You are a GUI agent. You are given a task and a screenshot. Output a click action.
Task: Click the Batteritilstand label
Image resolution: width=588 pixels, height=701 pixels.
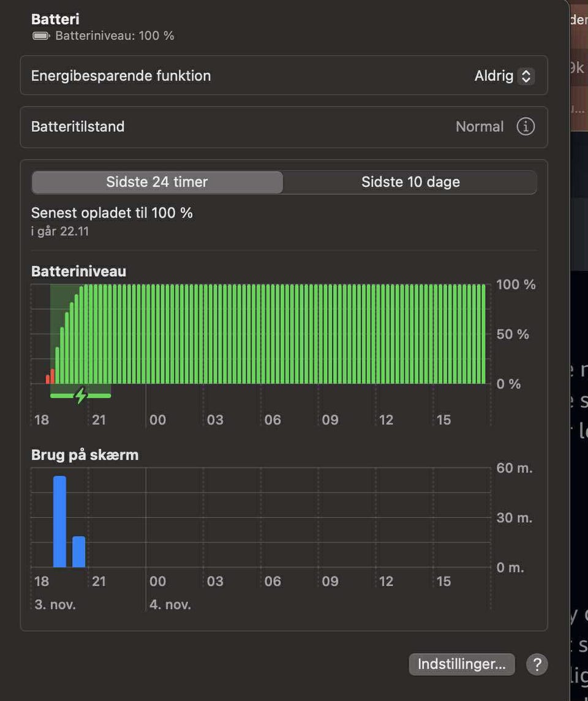click(78, 127)
